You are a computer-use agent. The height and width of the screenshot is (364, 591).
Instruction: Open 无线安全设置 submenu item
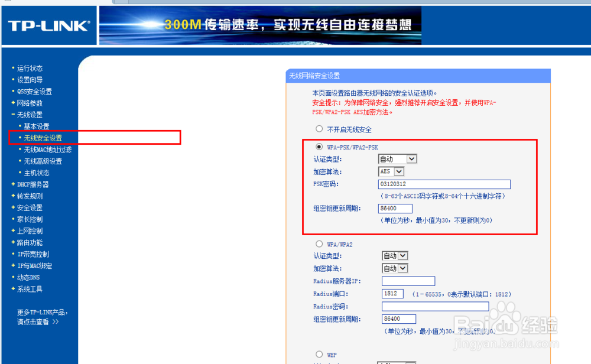(43, 138)
